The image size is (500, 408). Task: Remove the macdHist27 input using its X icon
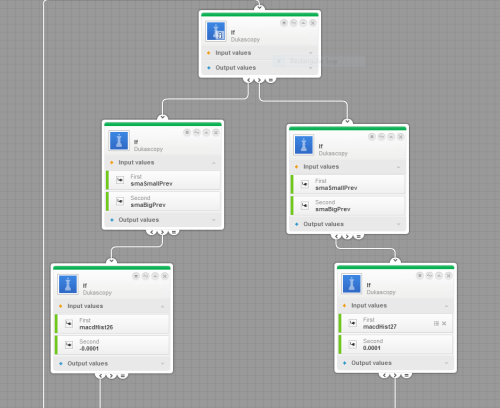[x=444, y=323]
